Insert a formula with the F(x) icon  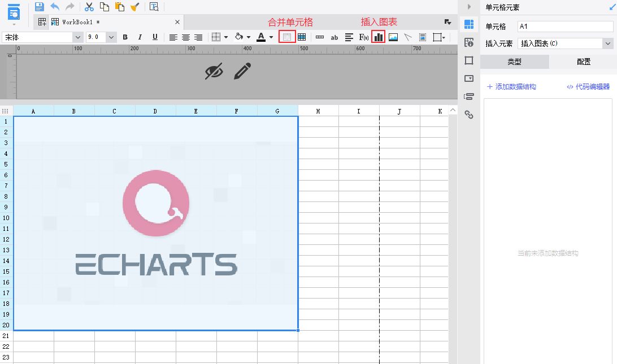364,37
